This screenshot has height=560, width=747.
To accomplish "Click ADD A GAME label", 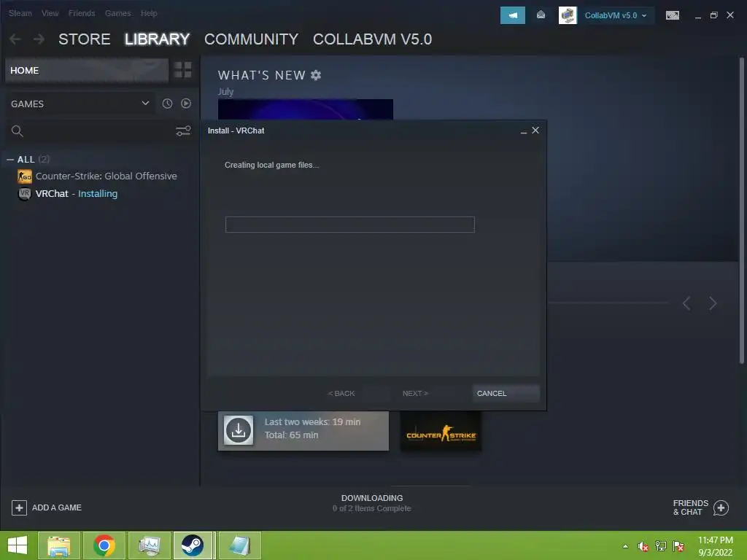I will click(x=57, y=507).
